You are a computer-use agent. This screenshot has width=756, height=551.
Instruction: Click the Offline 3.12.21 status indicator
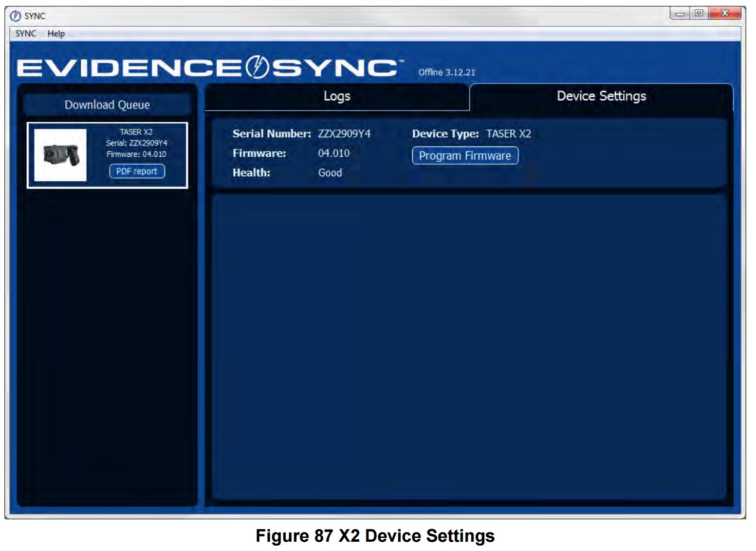tap(447, 72)
